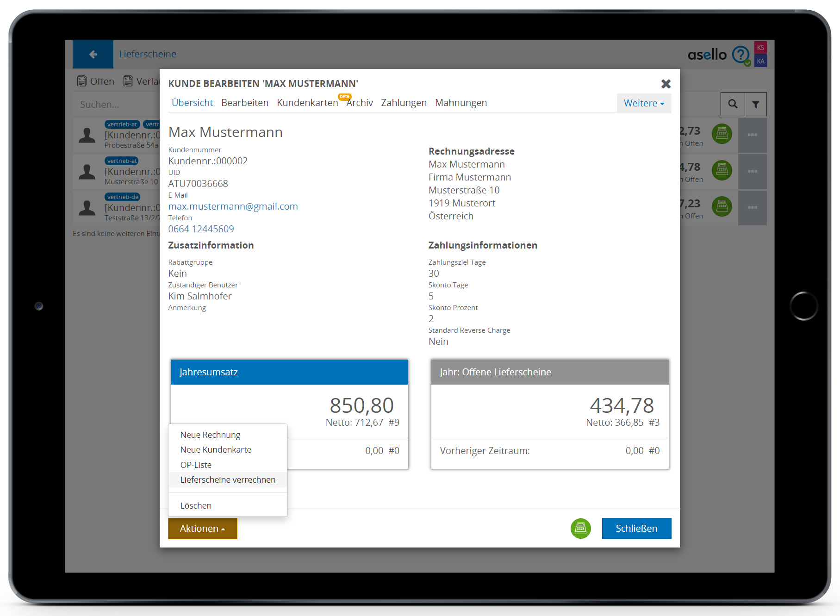
Task: Expand the Weitere dropdown
Action: point(643,103)
